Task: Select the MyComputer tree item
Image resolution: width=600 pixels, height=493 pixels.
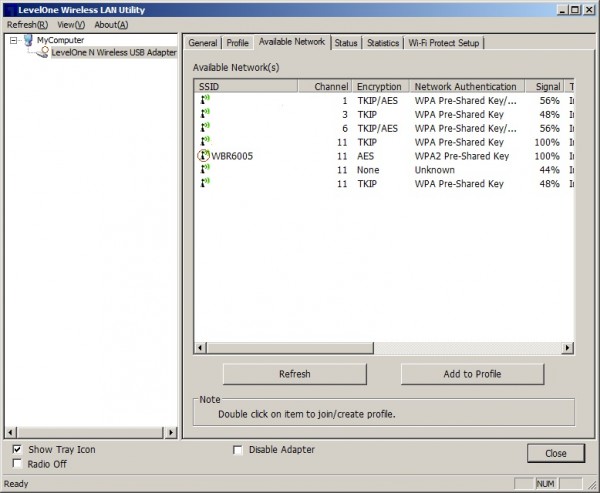Action: 60,40
